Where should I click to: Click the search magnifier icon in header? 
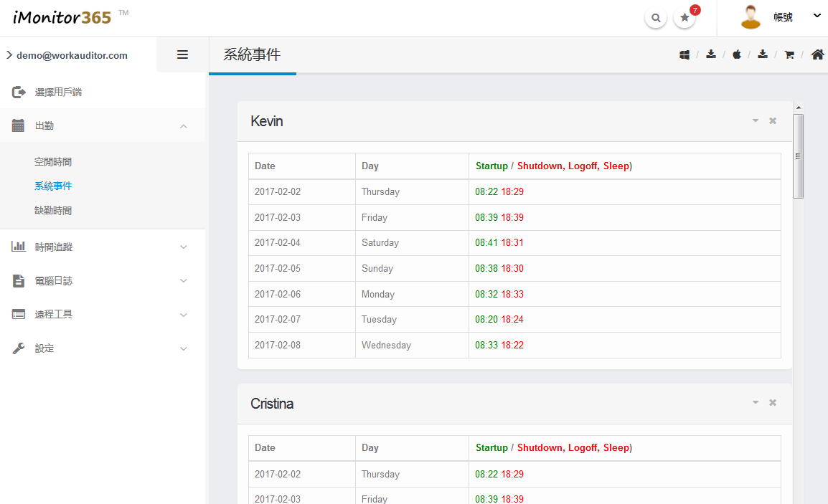(x=655, y=18)
